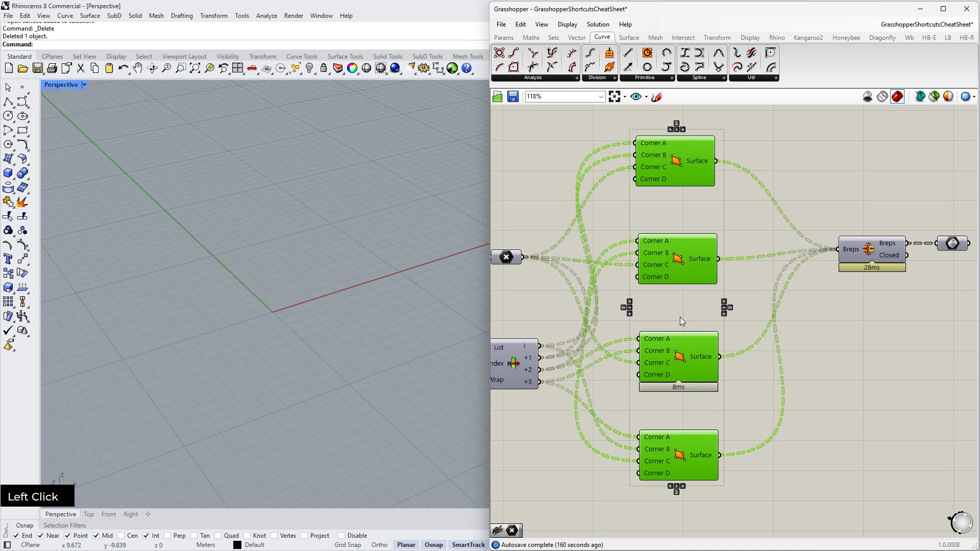Click the Grasshopper open file icon
This screenshot has height=551, width=980.
coord(498,97)
